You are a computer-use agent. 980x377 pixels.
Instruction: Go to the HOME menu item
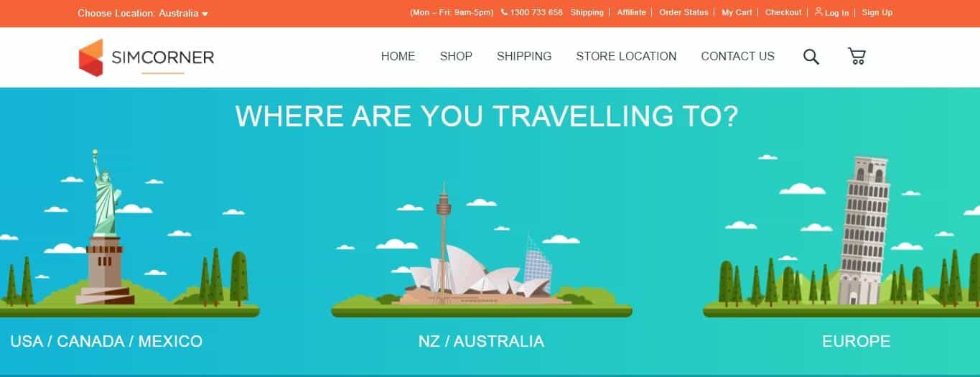[398, 56]
